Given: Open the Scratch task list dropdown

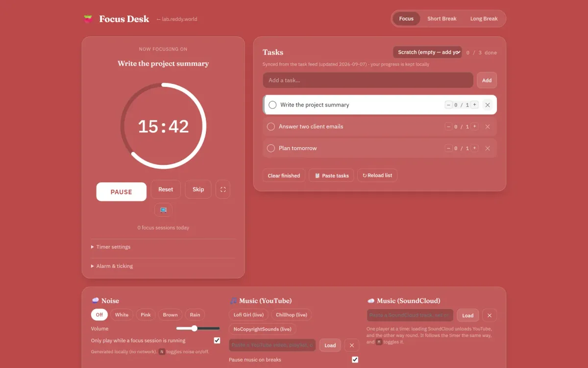Looking at the screenshot, I should (427, 53).
